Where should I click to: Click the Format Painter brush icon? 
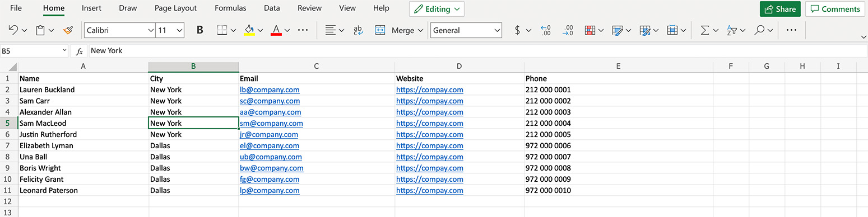[68, 30]
